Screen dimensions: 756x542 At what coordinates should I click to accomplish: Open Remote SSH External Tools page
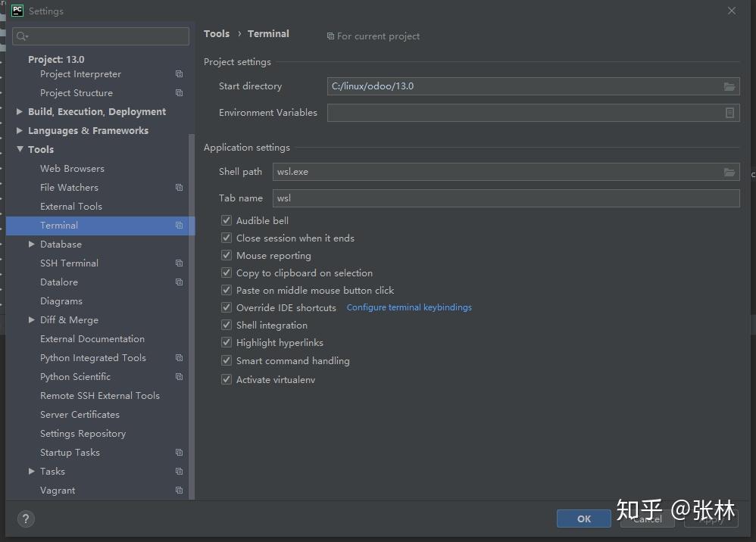click(100, 396)
